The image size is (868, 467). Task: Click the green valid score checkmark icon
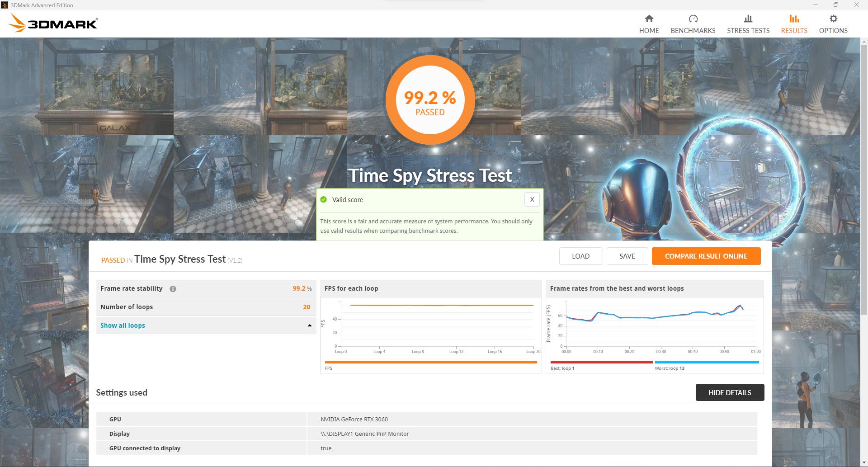coord(324,199)
